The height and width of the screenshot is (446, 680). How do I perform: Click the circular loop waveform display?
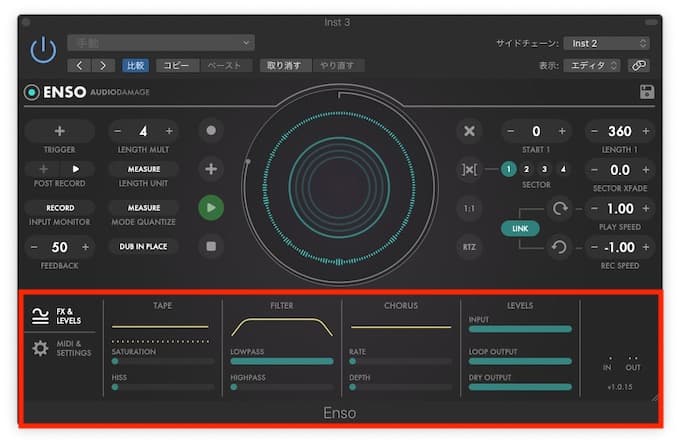pos(339,188)
